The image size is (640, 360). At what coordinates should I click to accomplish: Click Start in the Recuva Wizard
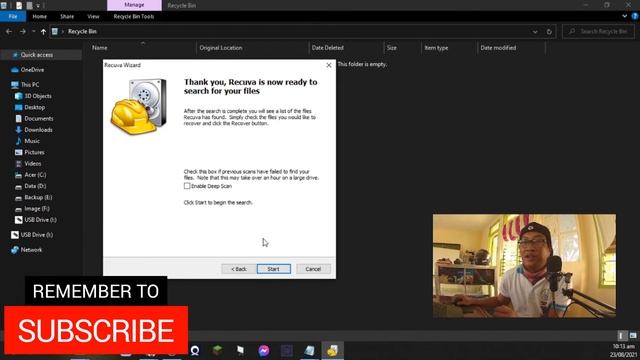(x=273, y=269)
